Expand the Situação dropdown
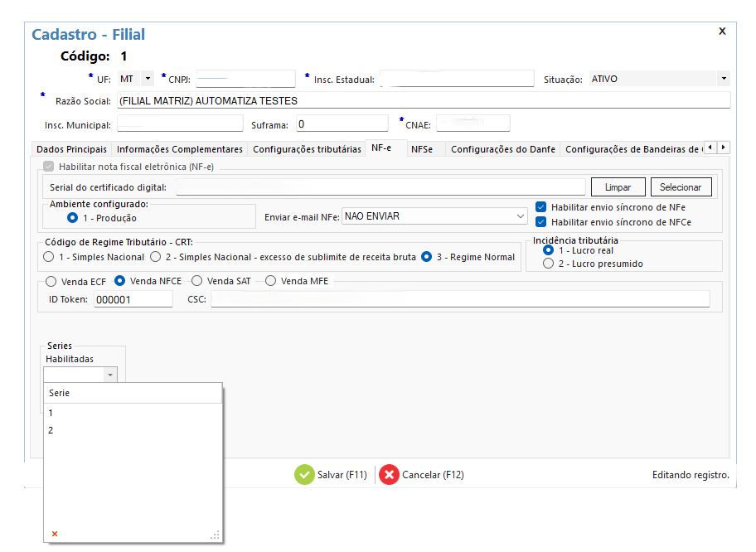The height and width of the screenshot is (552, 756). coord(723,79)
